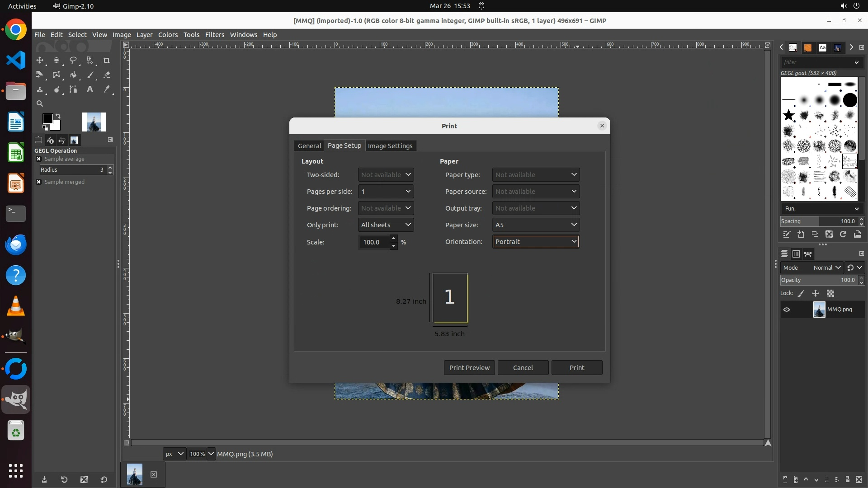Hide the MMQ.png layer with eye icon
This screenshot has width=868, height=488.
(787, 310)
